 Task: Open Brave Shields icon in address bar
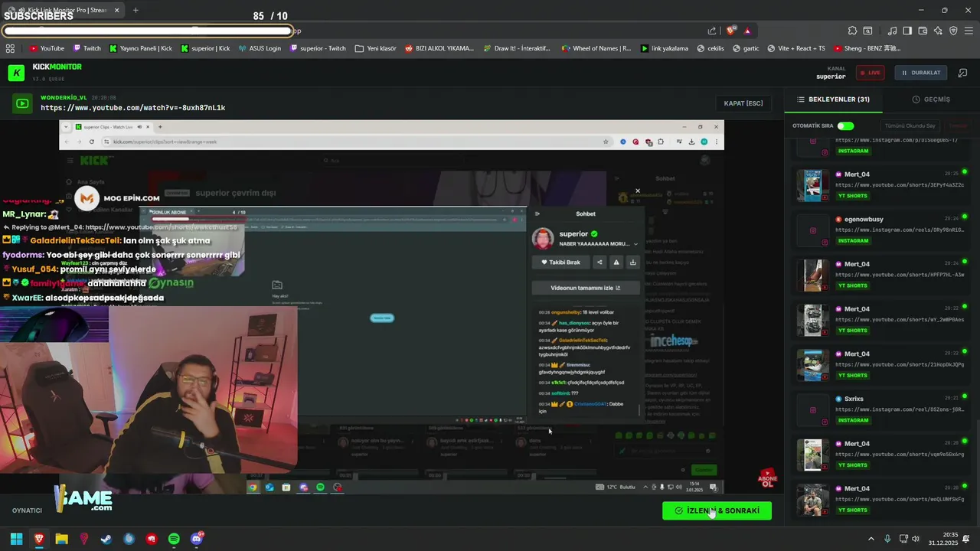point(731,31)
